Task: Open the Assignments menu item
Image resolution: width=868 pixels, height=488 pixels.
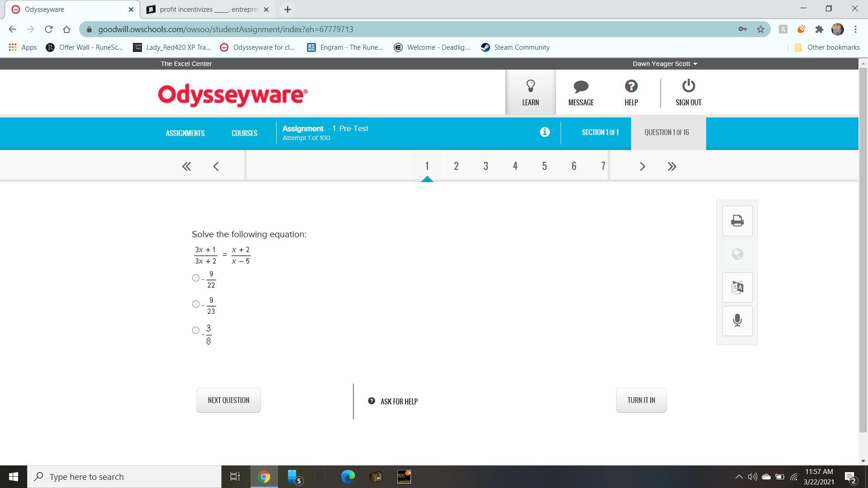Action: [x=185, y=133]
